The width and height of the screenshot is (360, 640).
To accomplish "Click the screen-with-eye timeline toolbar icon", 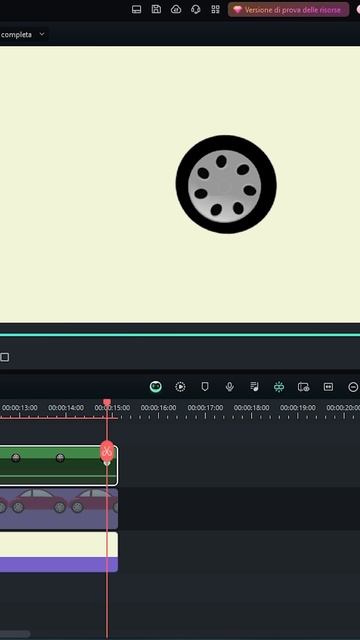I will (x=303, y=387).
